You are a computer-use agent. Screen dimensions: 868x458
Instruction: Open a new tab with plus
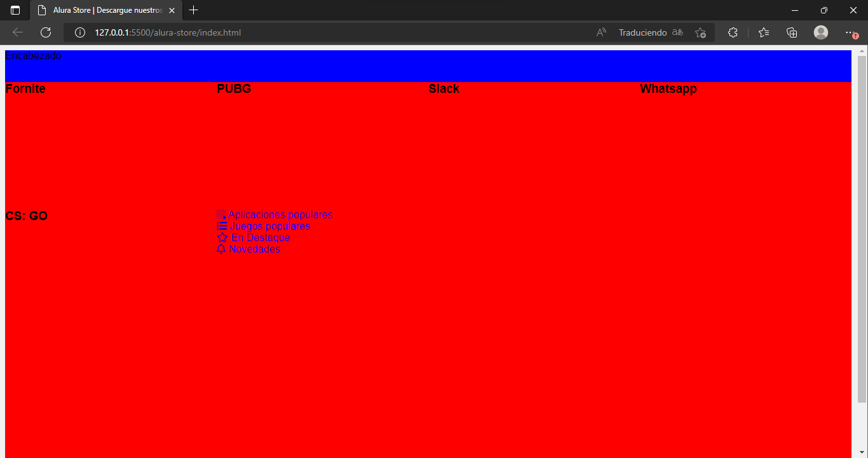194,10
